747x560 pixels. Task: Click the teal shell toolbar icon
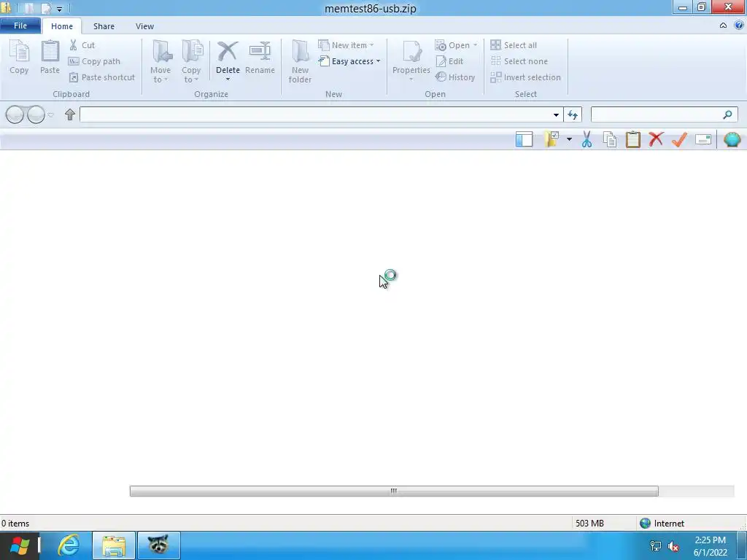[x=732, y=139]
